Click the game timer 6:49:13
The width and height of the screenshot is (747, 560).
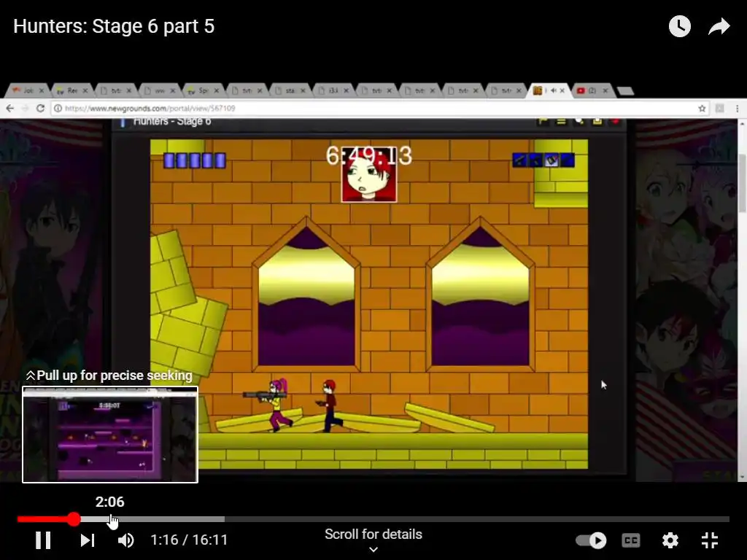368,156
